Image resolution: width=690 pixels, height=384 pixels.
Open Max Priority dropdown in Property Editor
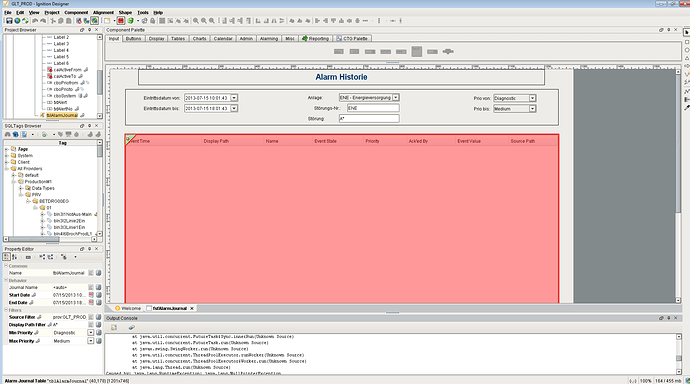pyautogui.click(x=91, y=341)
